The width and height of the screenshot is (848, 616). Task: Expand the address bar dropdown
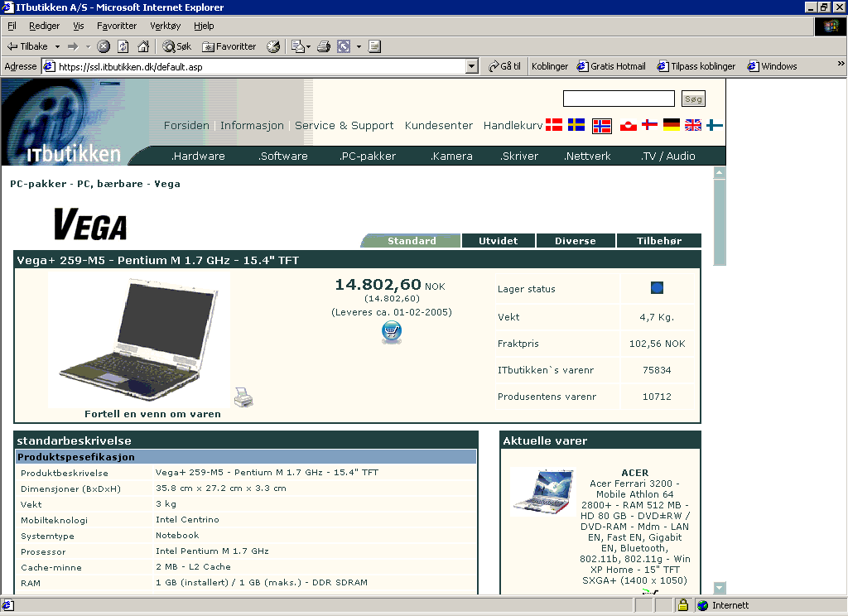click(471, 66)
